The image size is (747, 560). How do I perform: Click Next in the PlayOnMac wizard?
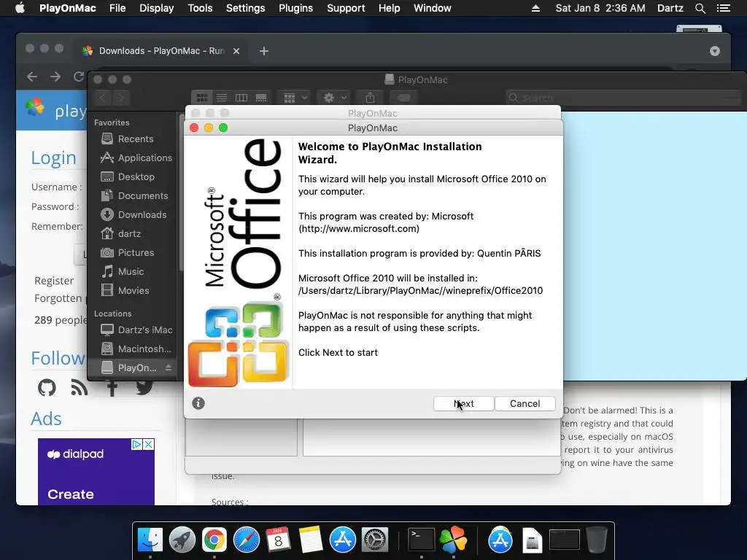pos(463,403)
